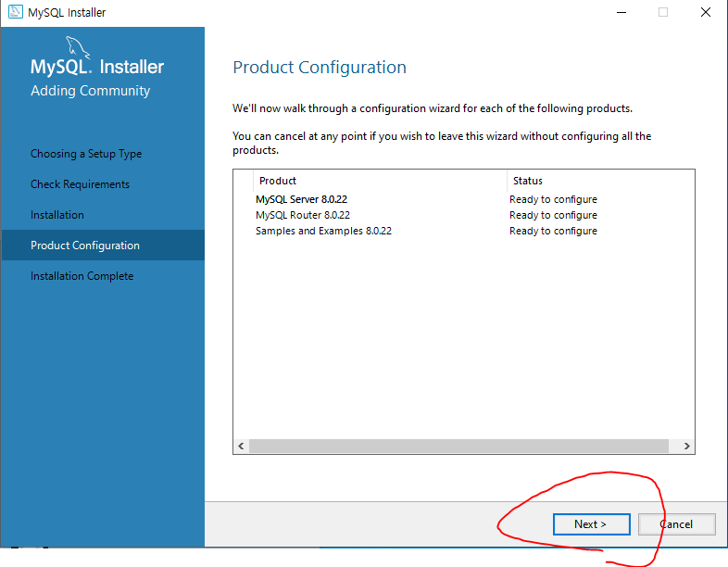
Task: Click the MySQL dolphin logo
Action: (x=78, y=47)
